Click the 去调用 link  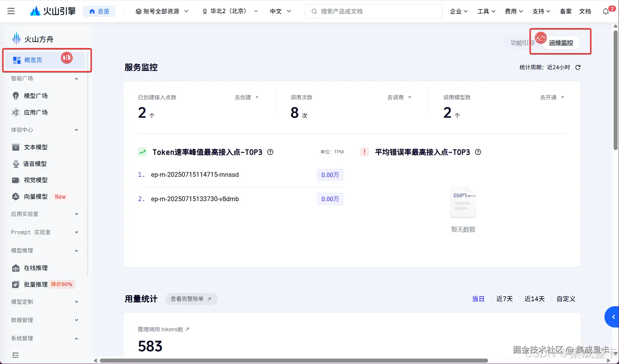[399, 97]
